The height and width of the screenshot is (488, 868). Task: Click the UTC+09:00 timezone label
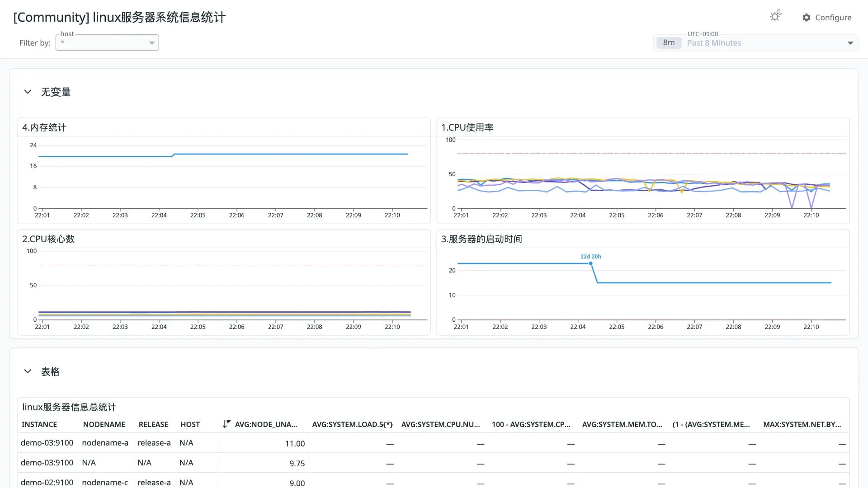point(703,34)
